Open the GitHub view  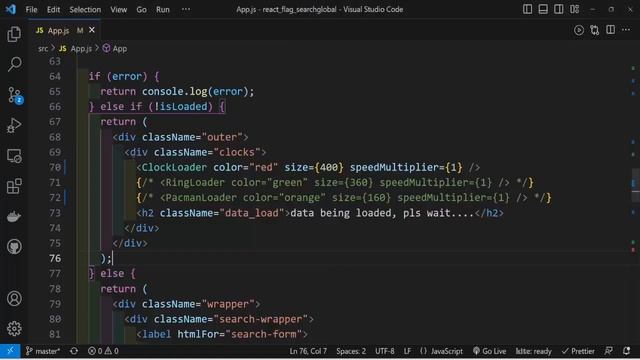coord(14,247)
